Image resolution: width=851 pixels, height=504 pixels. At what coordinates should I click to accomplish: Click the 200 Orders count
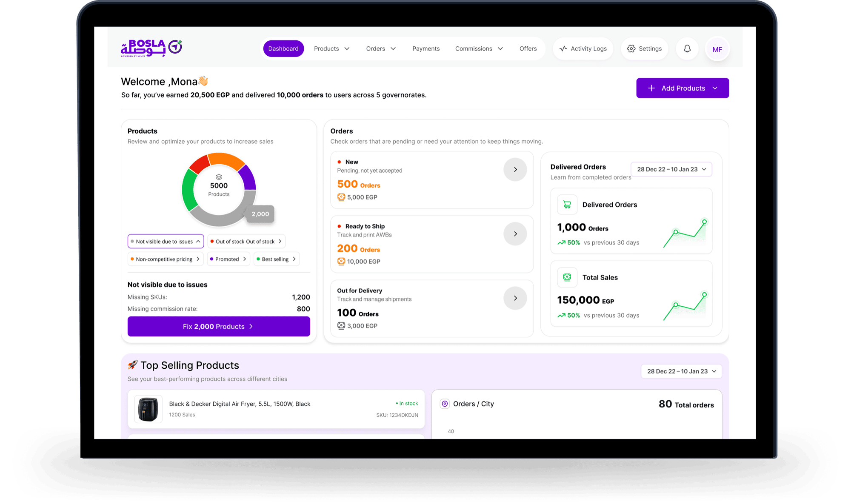pyautogui.click(x=358, y=248)
